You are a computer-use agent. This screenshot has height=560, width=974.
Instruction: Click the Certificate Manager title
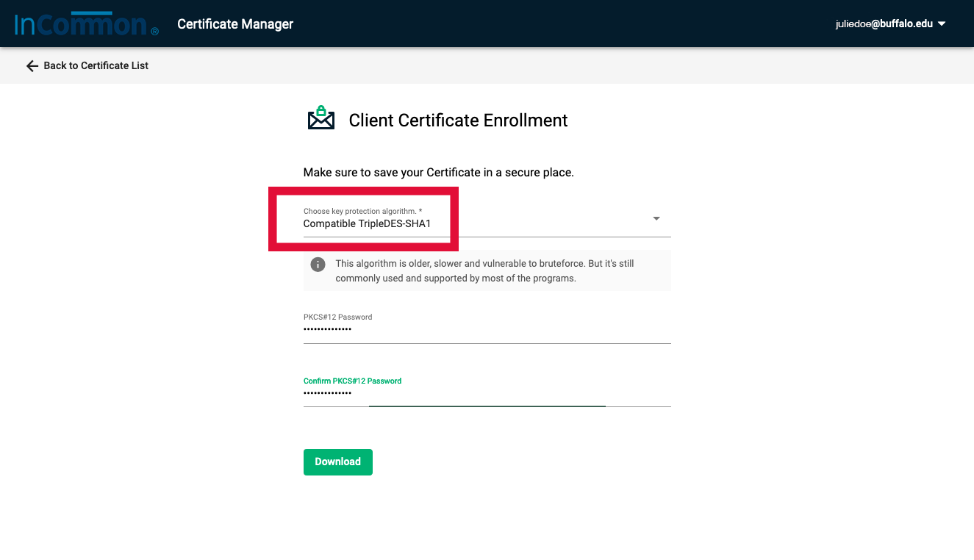pyautogui.click(x=235, y=24)
